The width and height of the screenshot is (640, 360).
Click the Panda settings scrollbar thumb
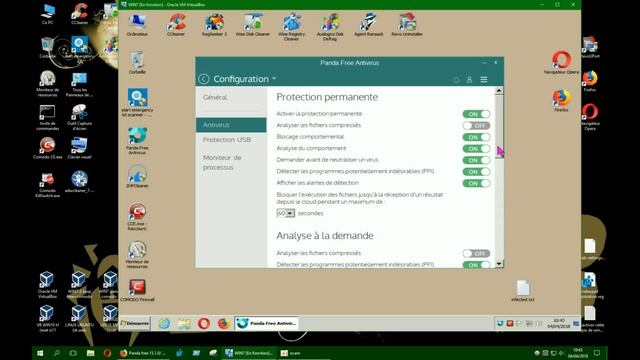click(x=499, y=127)
